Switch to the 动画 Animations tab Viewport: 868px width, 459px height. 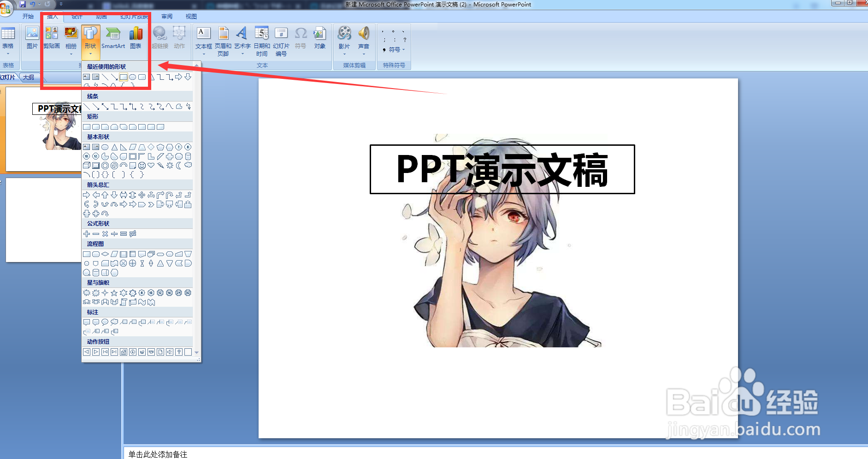coord(101,17)
